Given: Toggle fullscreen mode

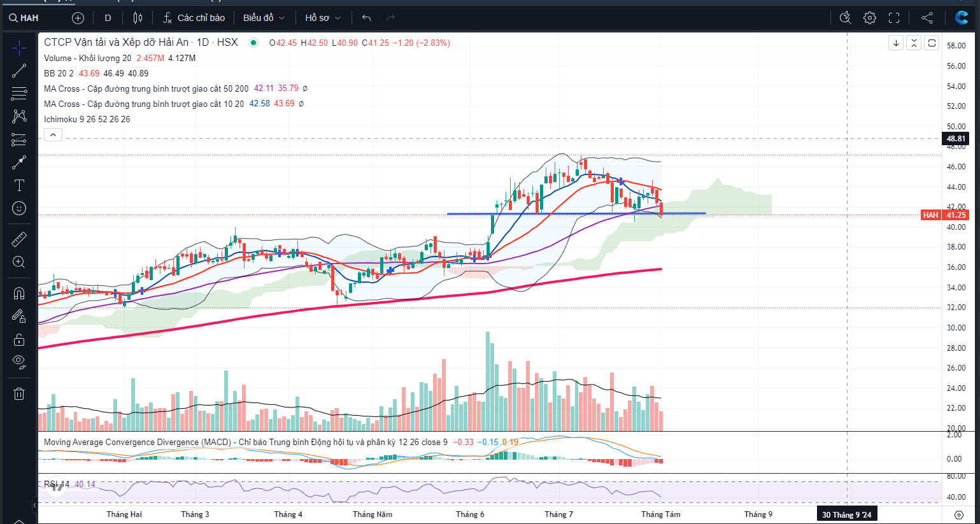Looking at the screenshot, I should click(894, 18).
